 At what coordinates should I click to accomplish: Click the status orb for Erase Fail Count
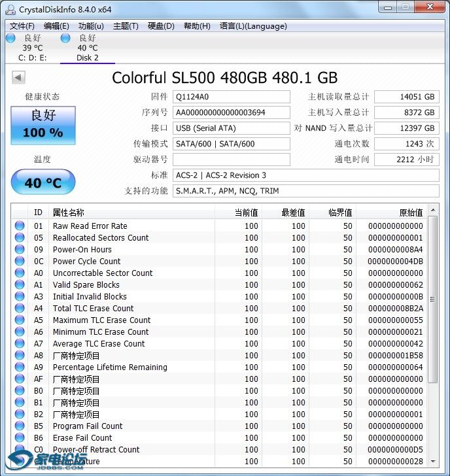tap(20, 437)
